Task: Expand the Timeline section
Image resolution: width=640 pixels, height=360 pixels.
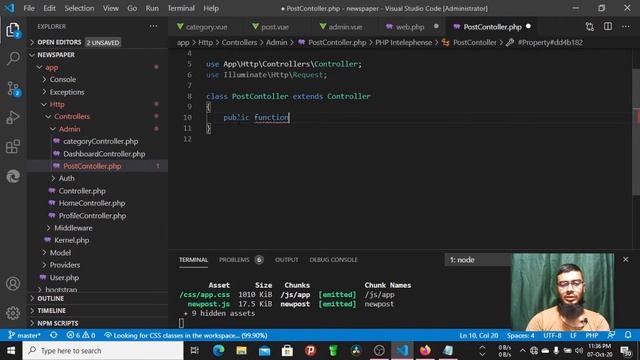Action: tap(98, 311)
